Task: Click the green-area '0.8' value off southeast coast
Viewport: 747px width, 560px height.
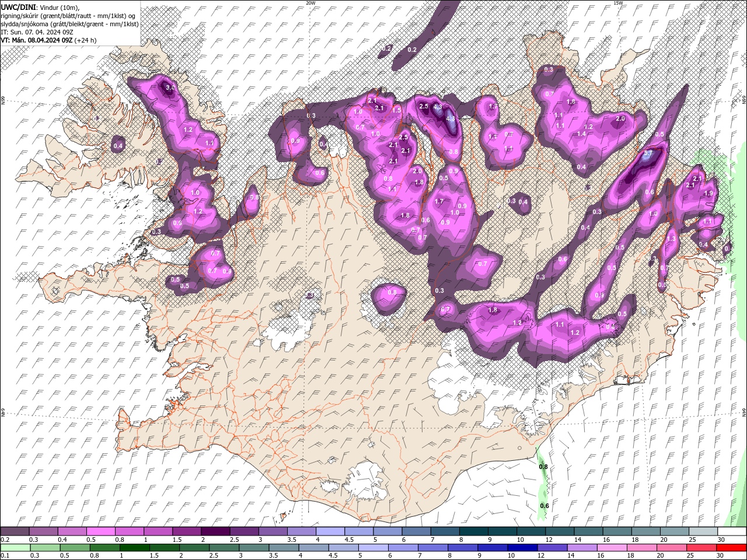Action: [543, 467]
